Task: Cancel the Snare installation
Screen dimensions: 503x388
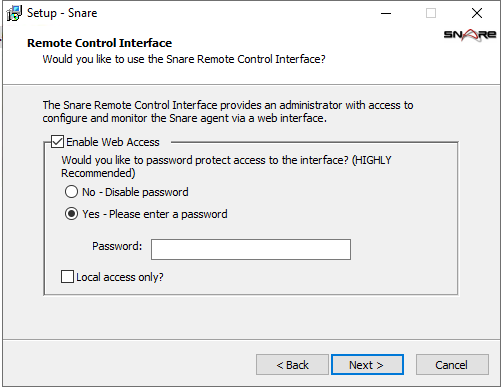Action: [452, 365]
